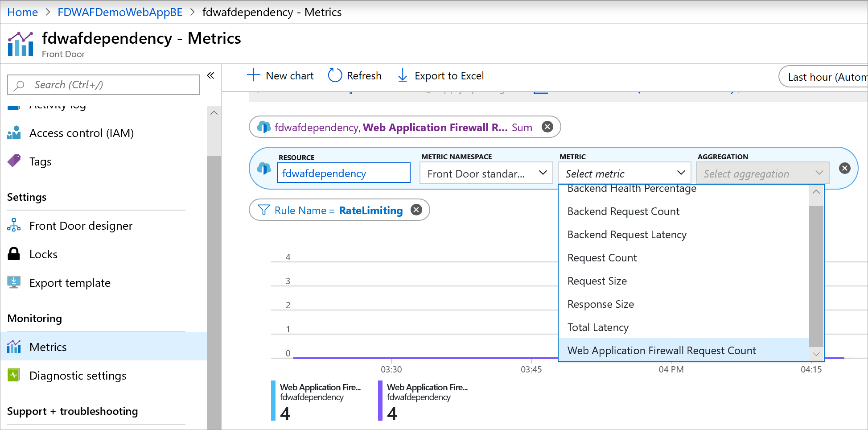Choose Web Application Firewall Request Count metric
This screenshot has height=430, width=868.
662,350
